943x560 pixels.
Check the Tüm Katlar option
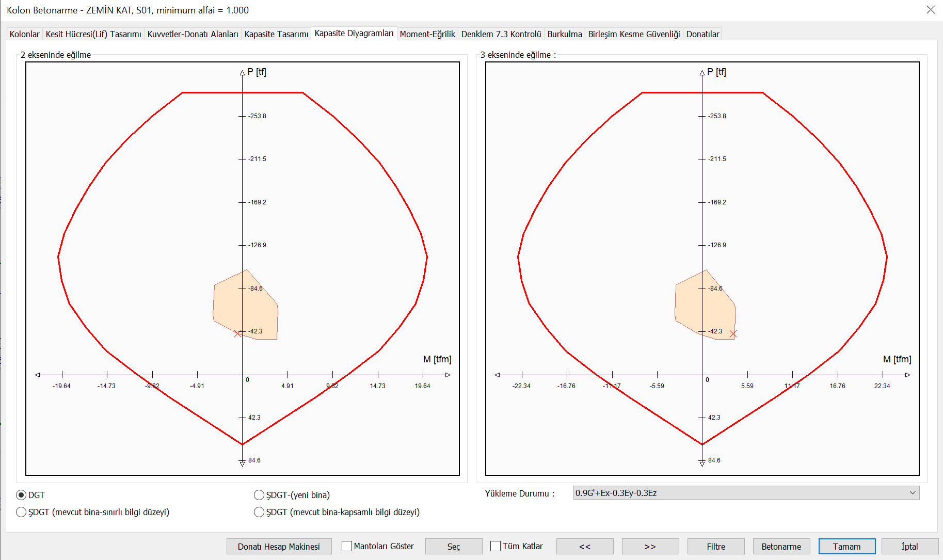point(496,546)
